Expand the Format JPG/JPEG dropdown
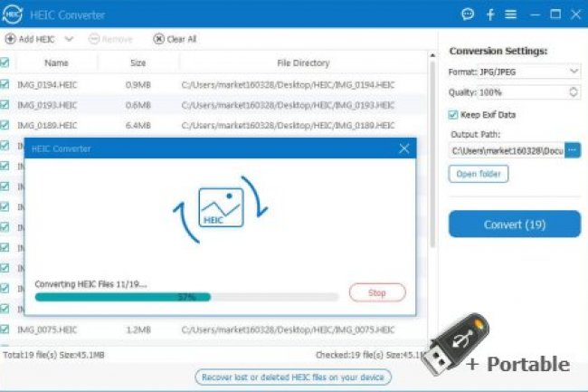 tap(574, 71)
